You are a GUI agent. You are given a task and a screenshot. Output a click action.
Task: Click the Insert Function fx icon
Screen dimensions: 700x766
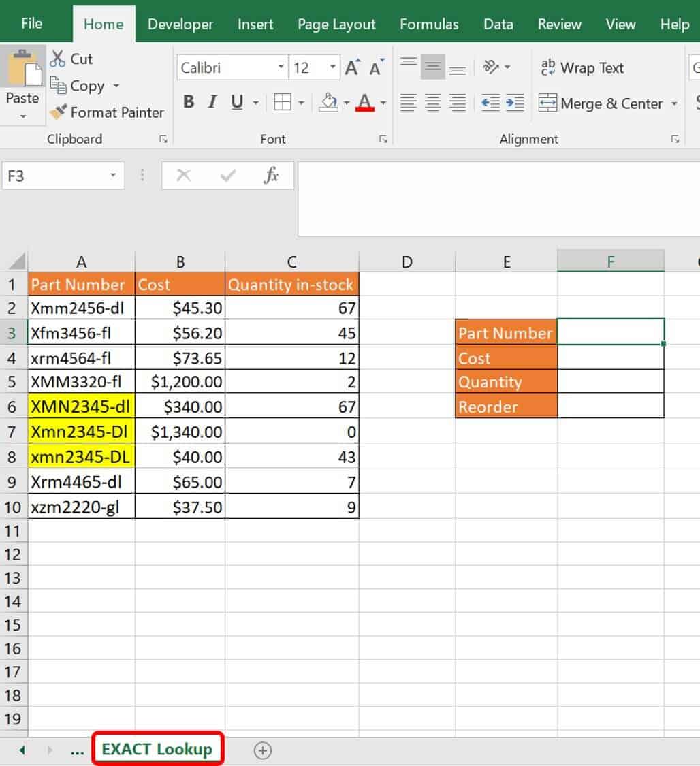(271, 175)
